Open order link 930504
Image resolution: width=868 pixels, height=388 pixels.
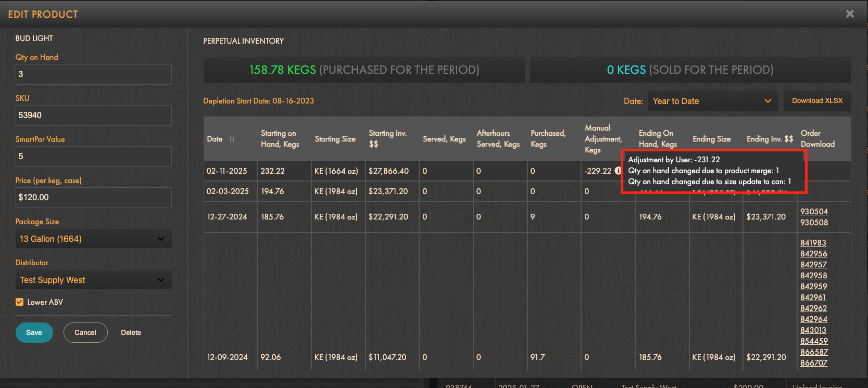tap(814, 212)
